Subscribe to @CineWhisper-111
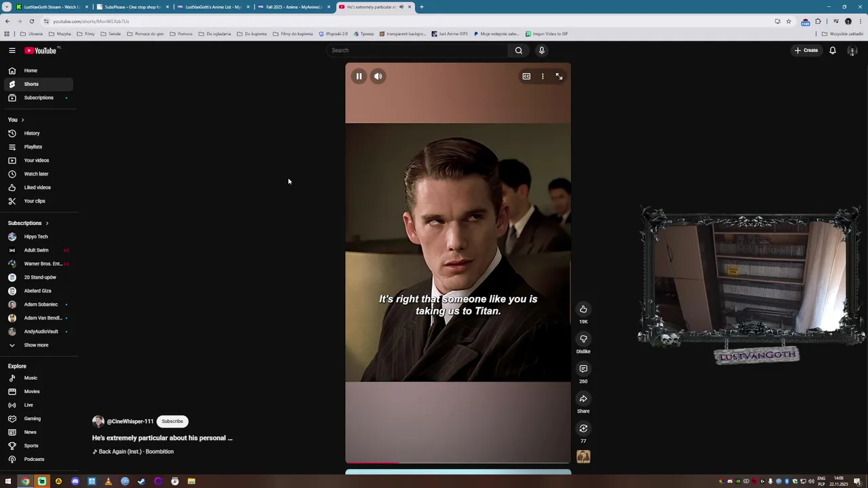This screenshot has height=488, width=868. (x=172, y=422)
